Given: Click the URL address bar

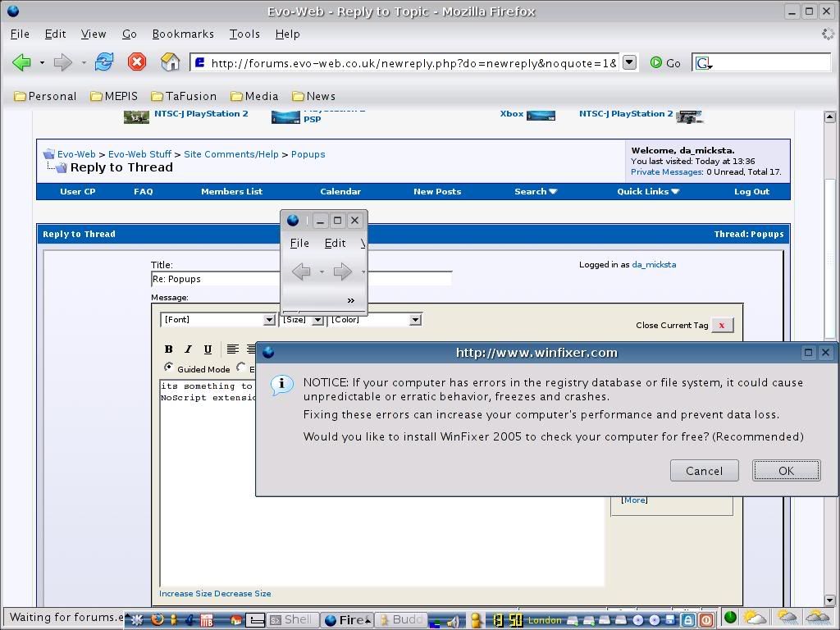Looking at the screenshot, I should click(x=406, y=63).
